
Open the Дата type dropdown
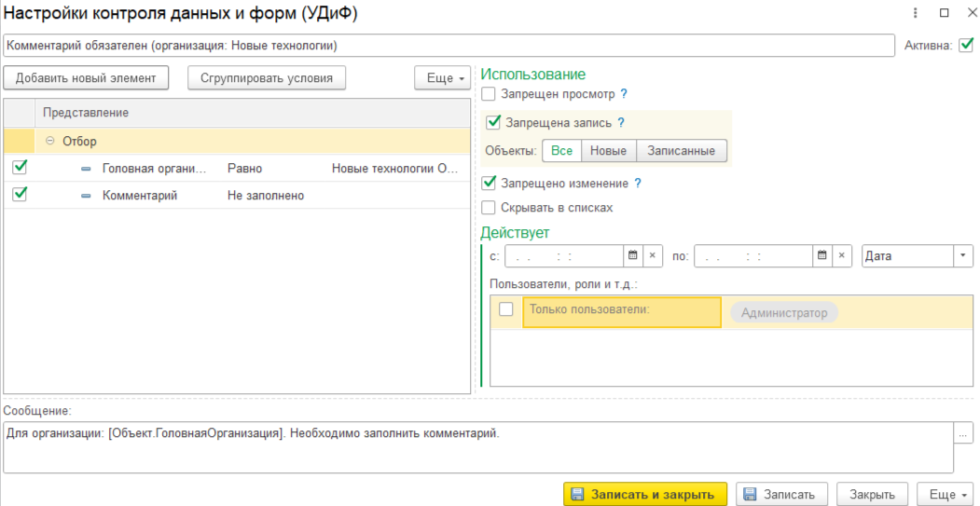(962, 256)
